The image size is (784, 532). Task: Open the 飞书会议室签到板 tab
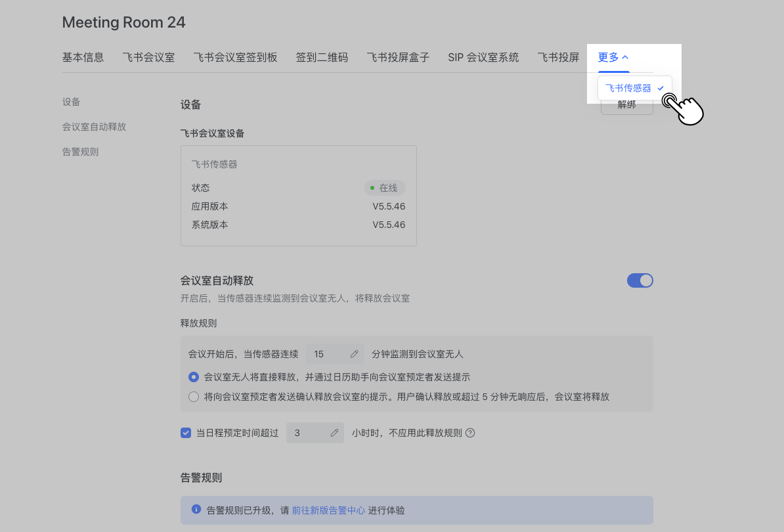(235, 58)
